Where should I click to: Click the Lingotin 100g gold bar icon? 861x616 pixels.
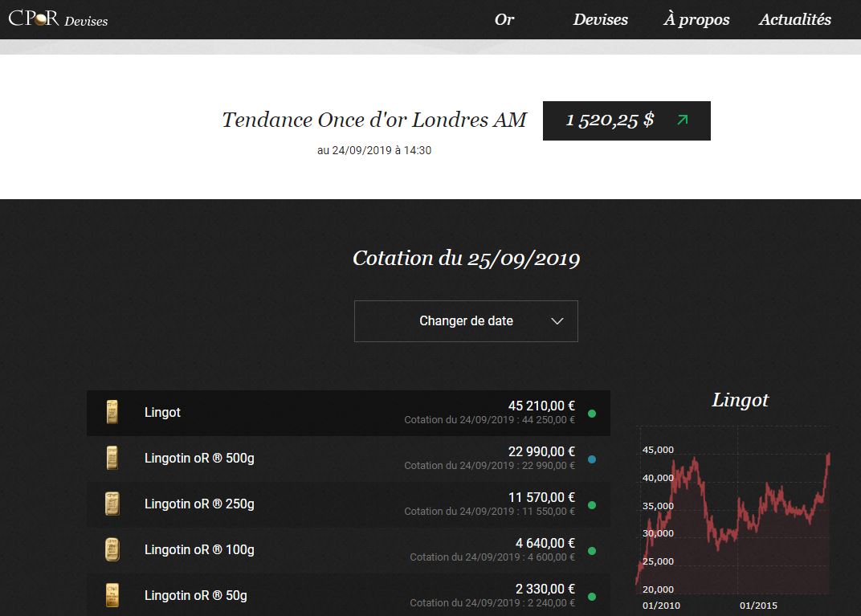click(112, 550)
